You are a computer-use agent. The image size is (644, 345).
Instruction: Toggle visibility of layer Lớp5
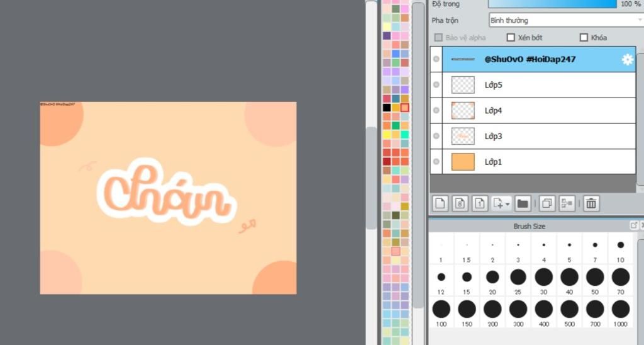tap(436, 85)
